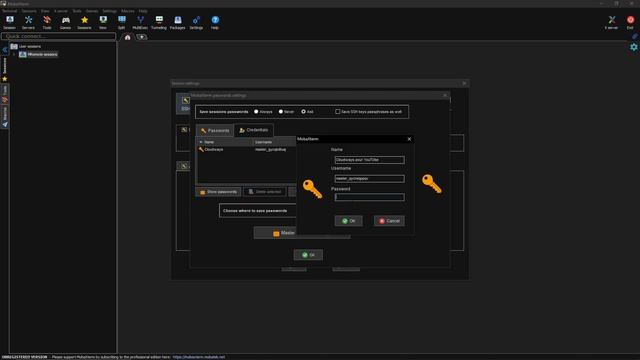This screenshot has width=640, height=360.
Task: Open the Settings menu
Action: 109,11
